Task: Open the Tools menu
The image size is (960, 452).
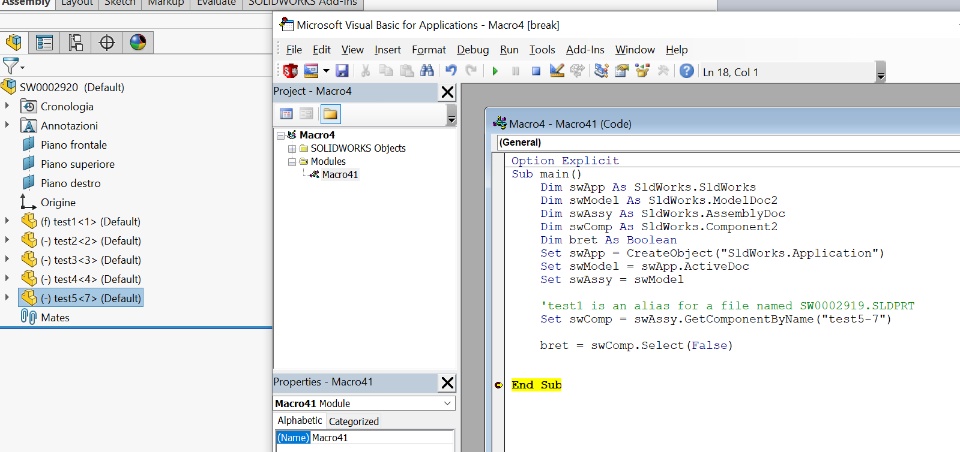Action: click(x=542, y=50)
